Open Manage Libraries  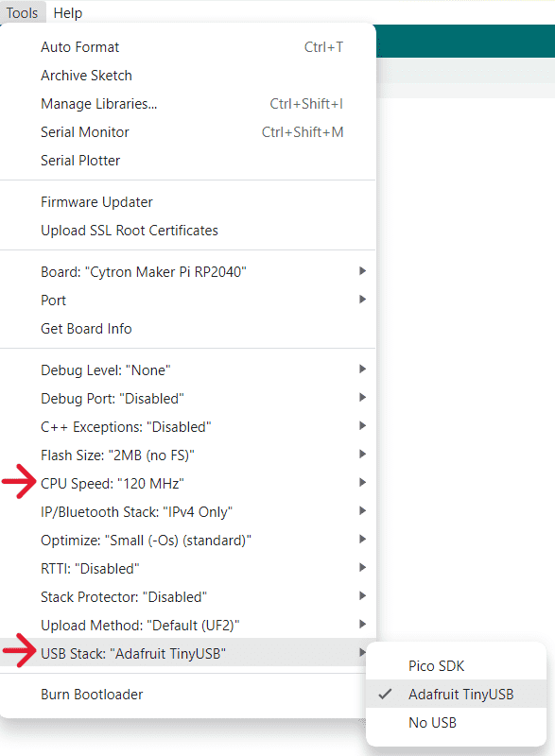(x=187, y=104)
